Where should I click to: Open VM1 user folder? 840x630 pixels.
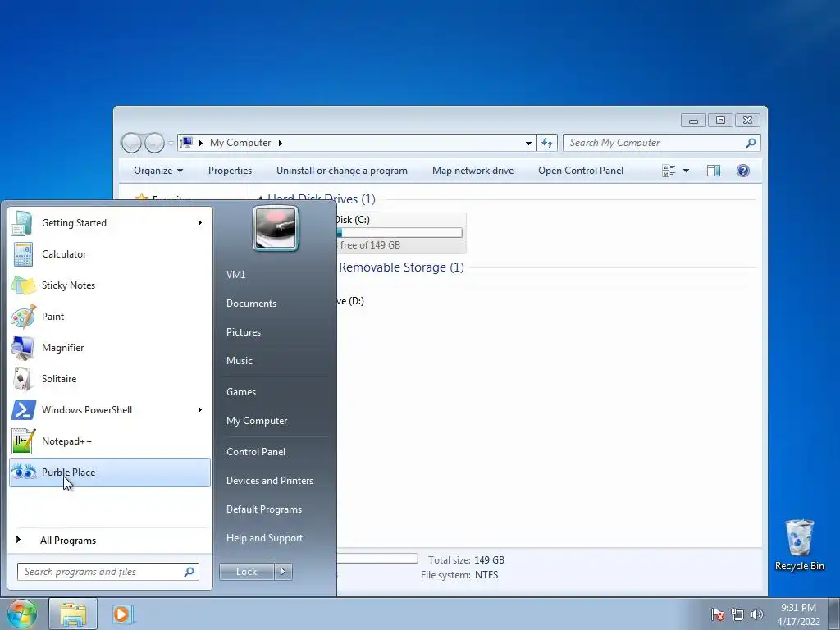tap(235, 274)
